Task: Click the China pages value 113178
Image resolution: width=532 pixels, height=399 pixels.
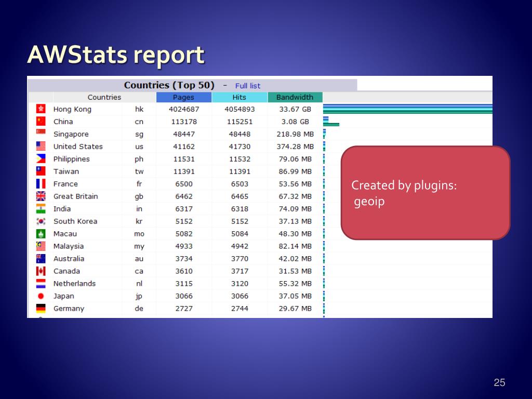Action: point(184,122)
